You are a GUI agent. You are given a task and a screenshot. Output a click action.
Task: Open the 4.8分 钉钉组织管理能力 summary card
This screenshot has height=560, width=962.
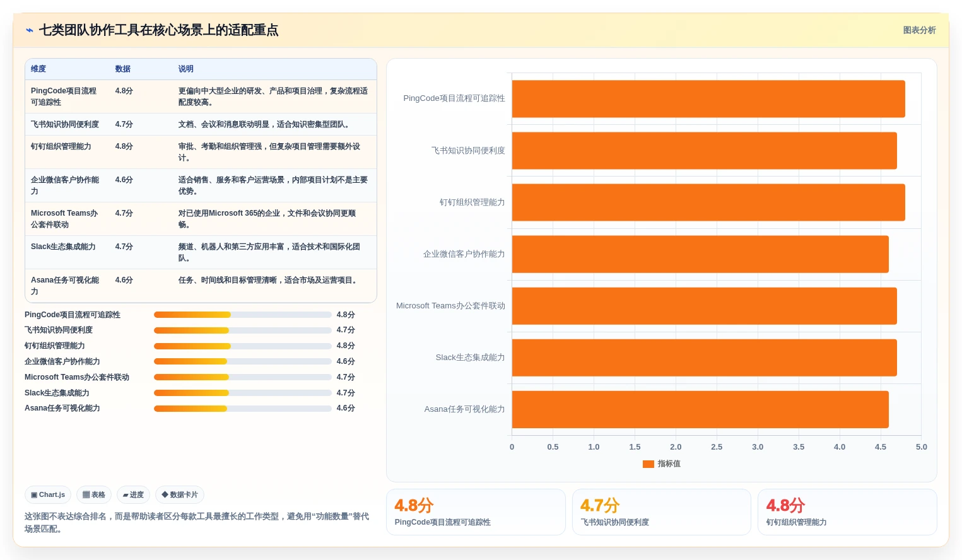(x=847, y=512)
